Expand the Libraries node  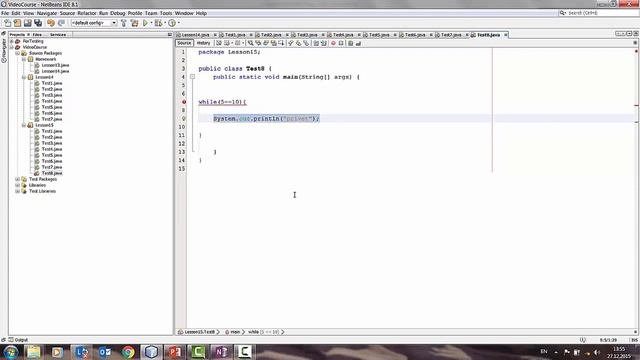[18, 185]
